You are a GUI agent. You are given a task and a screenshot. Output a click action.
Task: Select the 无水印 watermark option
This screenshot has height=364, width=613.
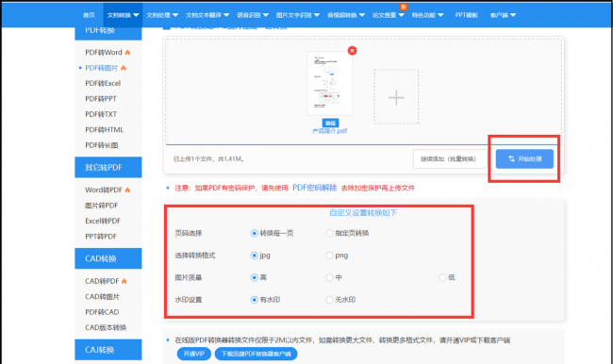pos(329,300)
